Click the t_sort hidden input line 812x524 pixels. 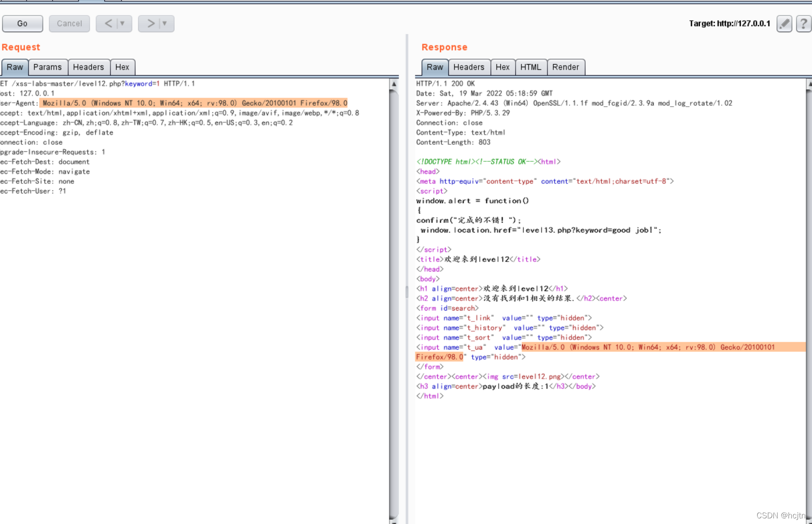click(x=504, y=337)
